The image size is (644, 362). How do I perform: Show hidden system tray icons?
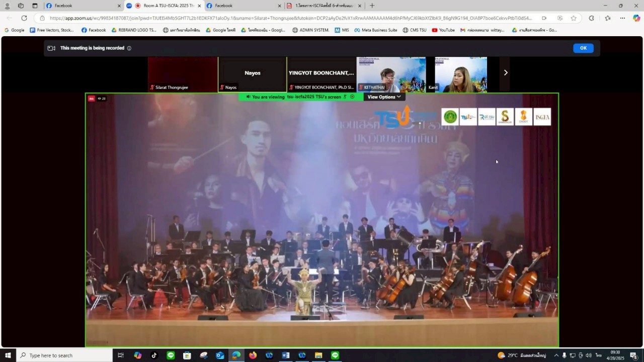pos(556,355)
